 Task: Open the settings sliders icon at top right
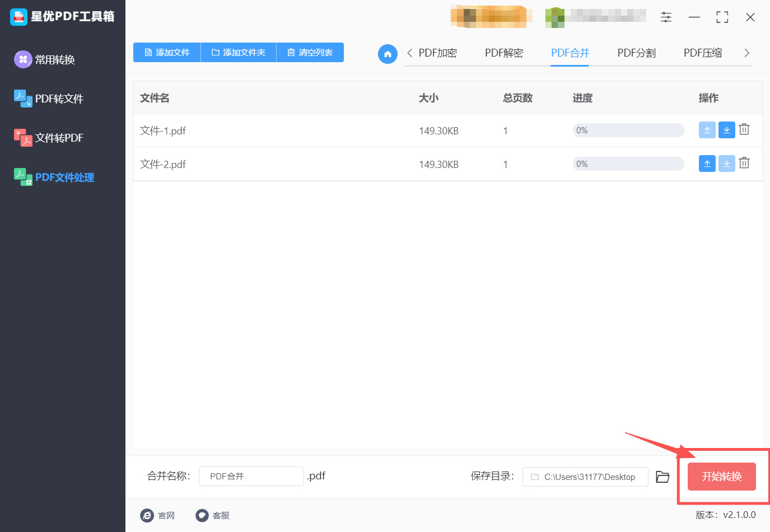pyautogui.click(x=666, y=17)
